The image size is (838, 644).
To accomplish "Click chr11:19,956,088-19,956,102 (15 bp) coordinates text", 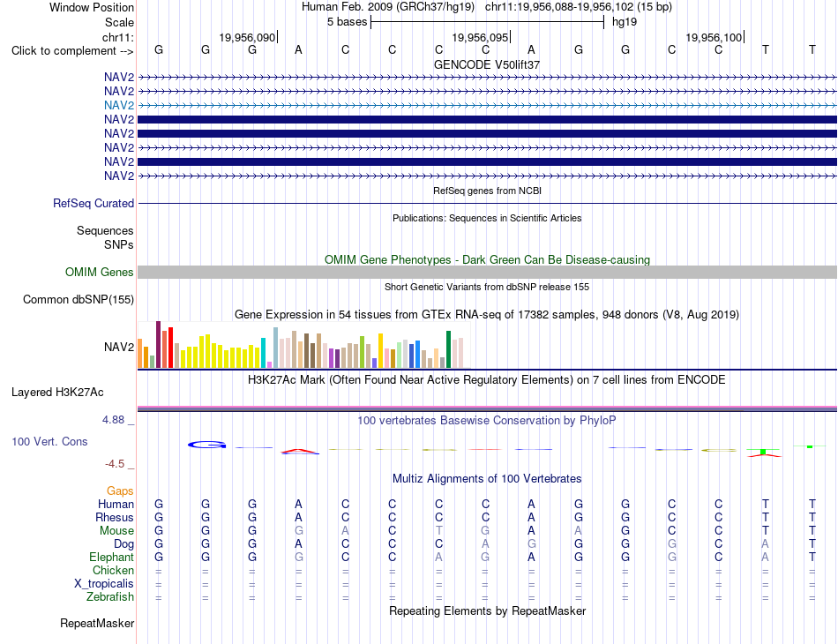I will point(579,7).
